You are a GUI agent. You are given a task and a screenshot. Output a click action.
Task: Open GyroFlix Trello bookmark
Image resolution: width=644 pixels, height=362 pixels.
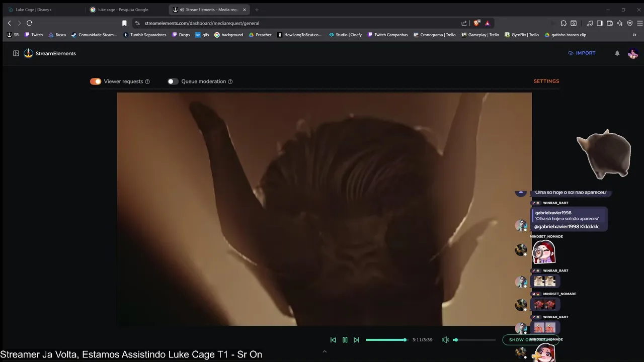[x=521, y=35]
